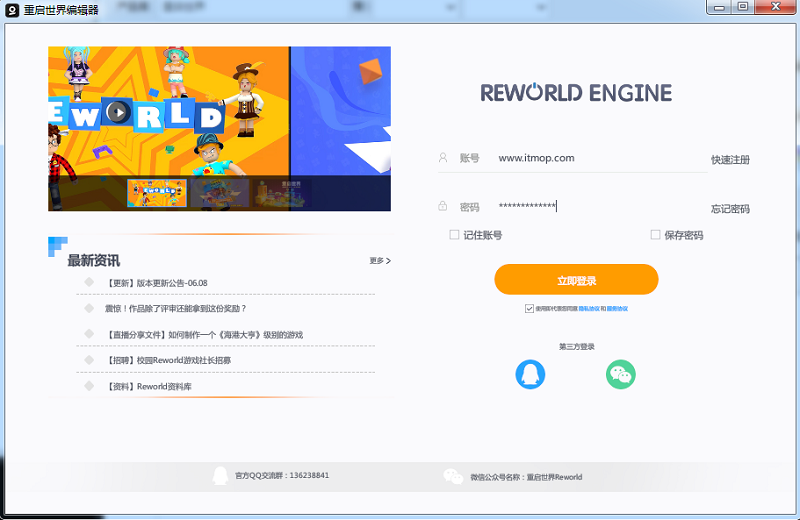The height and width of the screenshot is (520, 800).
Task: Open the 快速注册 quick register link
Action: tap(730, 160)
